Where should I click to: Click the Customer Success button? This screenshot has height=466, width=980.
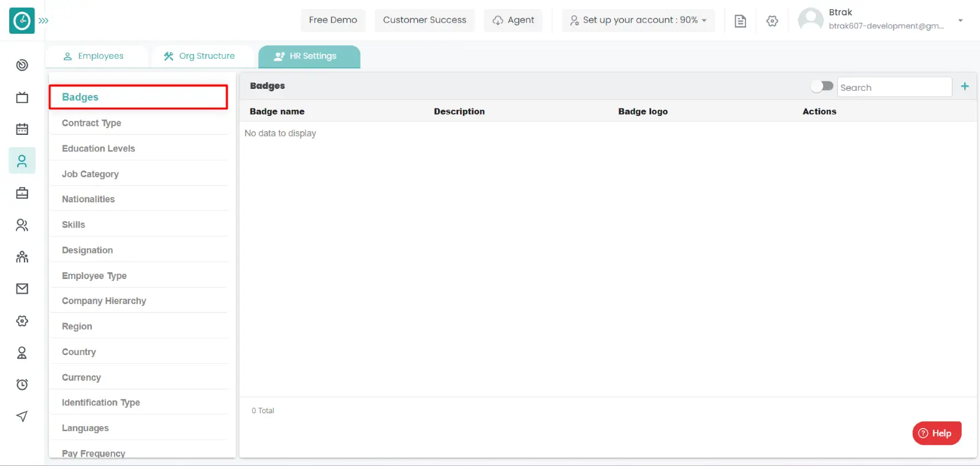click(x=424, y=20)
